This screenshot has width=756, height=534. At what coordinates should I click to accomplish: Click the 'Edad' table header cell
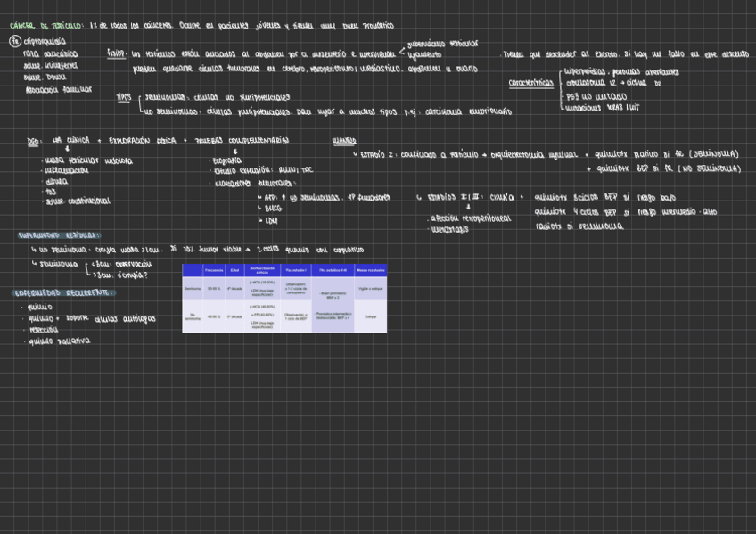tap(234, 269)
